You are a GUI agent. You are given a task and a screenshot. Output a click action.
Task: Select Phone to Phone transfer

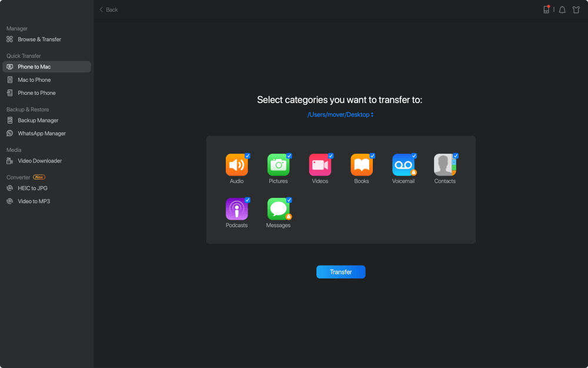coord(36,93)
